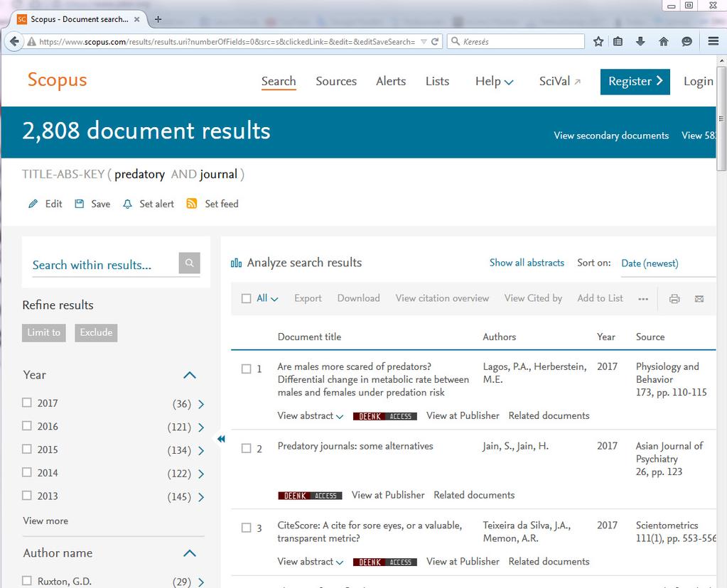Open year 2016 details arrow
This screenshot has width=727, height=588.
(x=201, y=428)
